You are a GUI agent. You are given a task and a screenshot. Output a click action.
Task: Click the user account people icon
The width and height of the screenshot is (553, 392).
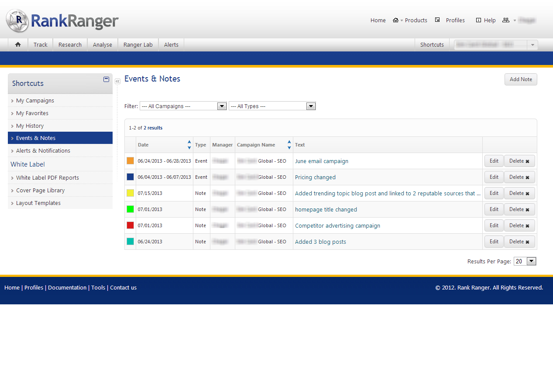[x=506, y=20]
